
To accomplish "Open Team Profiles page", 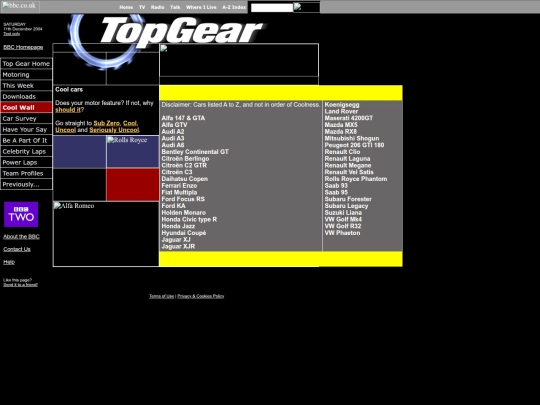I will 26,174.
